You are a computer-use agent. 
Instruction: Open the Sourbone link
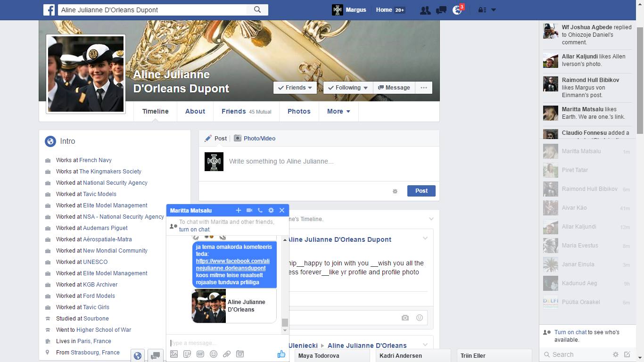pyautogui.click(x=96, y=319)
